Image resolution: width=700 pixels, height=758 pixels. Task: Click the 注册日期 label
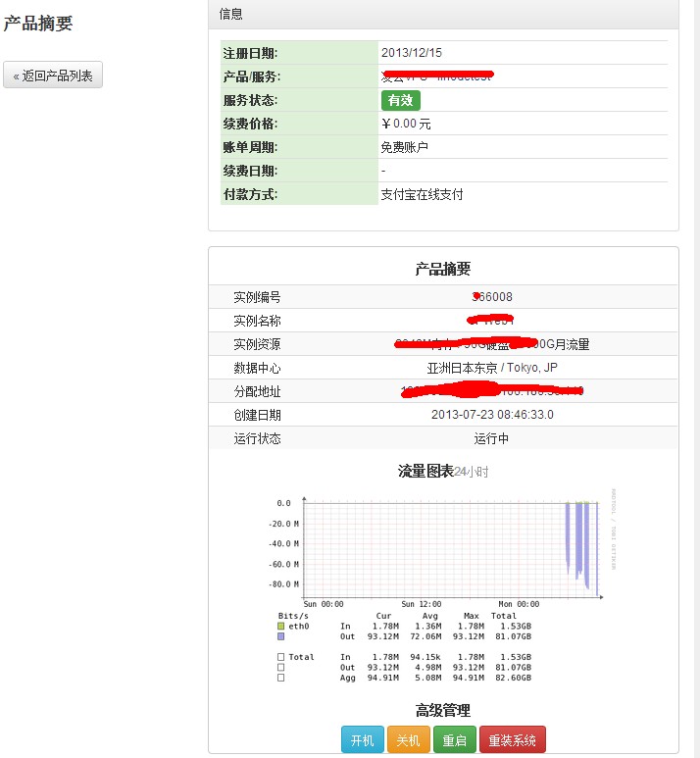click(x=250, y=53)
